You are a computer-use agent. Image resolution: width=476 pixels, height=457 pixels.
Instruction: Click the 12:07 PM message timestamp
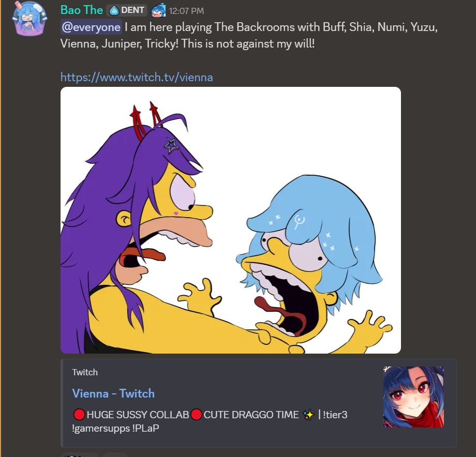186,11
